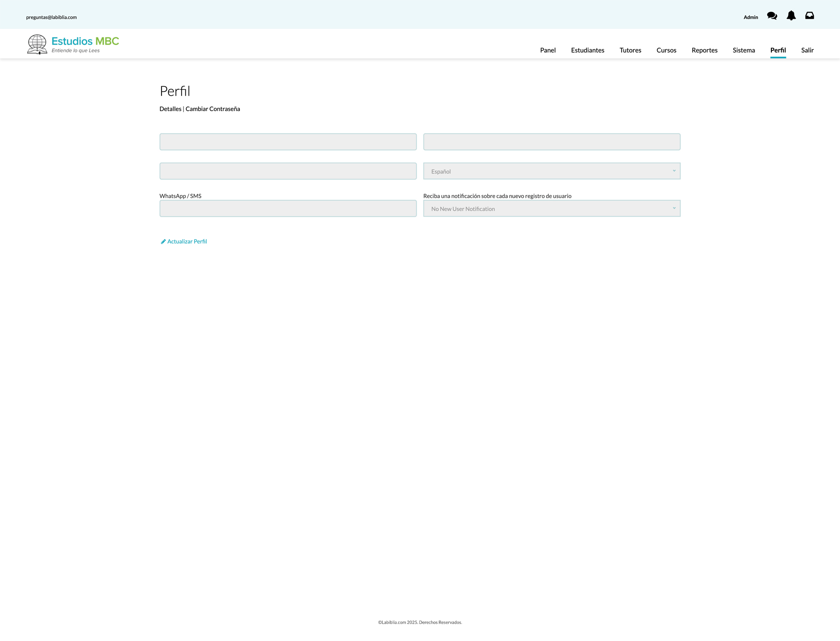The width and height of the screenshot is (840, 641).
Task: Open the Español language dropdown
Action: coord(552,170)
